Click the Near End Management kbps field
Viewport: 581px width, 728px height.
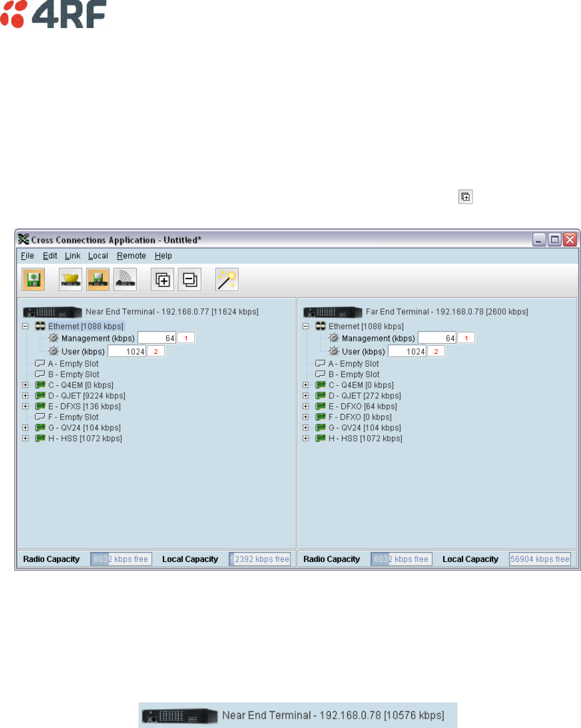pos(157,338)
